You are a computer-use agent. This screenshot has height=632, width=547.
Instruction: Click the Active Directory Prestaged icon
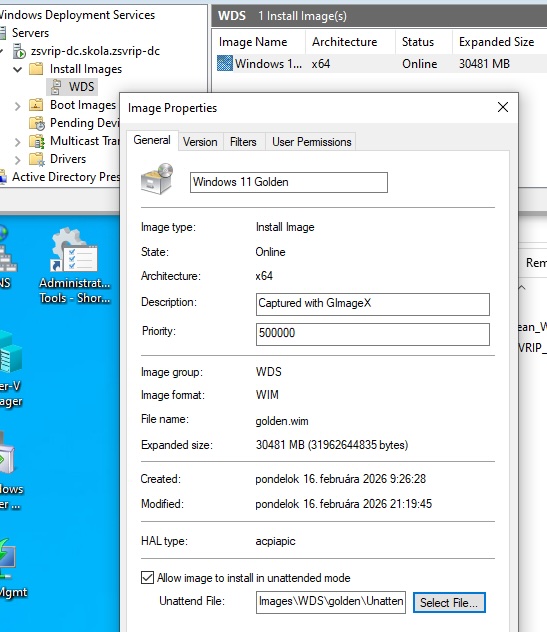click(2, 177)
